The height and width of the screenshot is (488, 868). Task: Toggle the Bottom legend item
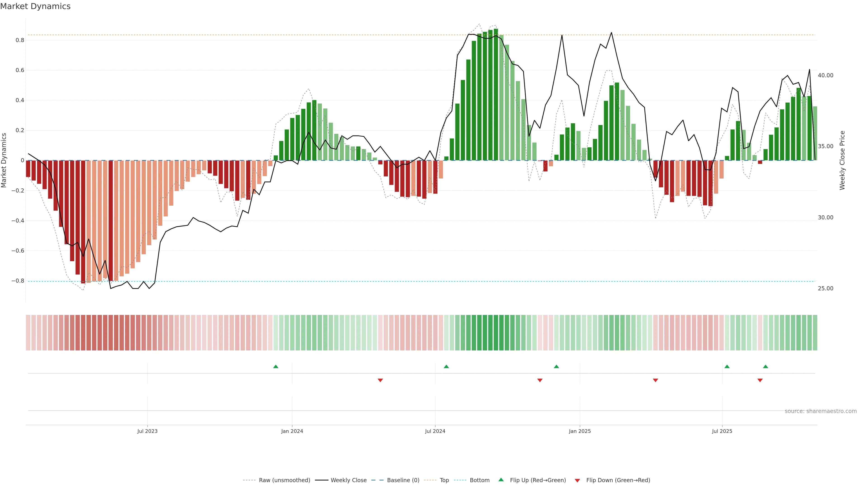click(479, 480)
